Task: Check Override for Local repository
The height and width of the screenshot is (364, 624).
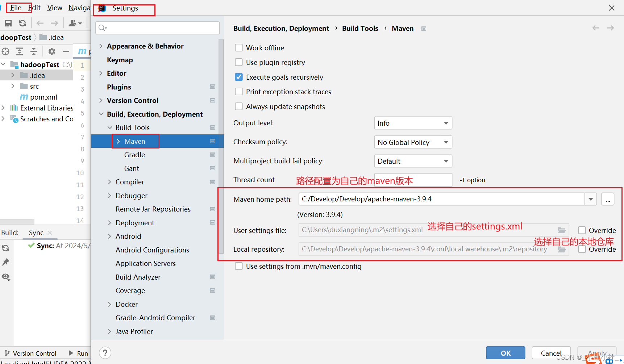Action: [x=582, y=250]
